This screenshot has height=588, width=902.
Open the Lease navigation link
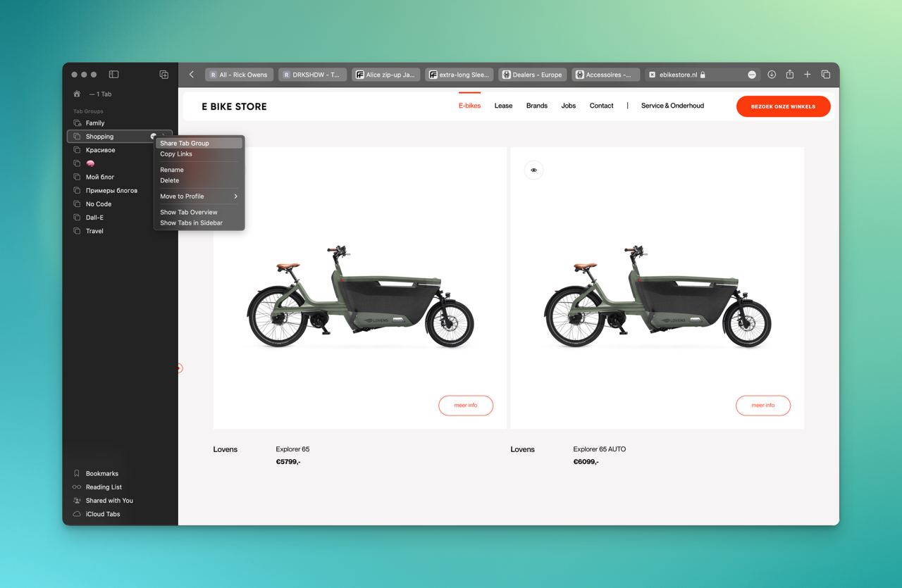point(503,106)
